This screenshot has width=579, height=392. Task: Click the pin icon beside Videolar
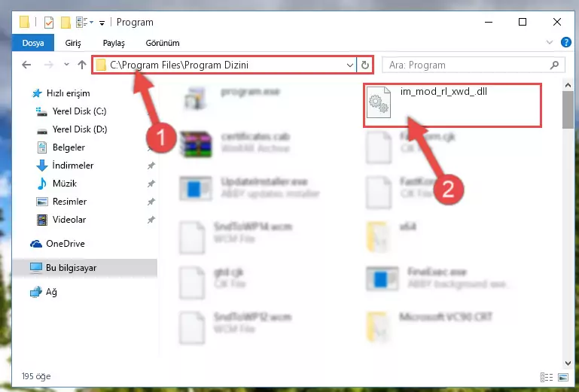tap(151, 220)
